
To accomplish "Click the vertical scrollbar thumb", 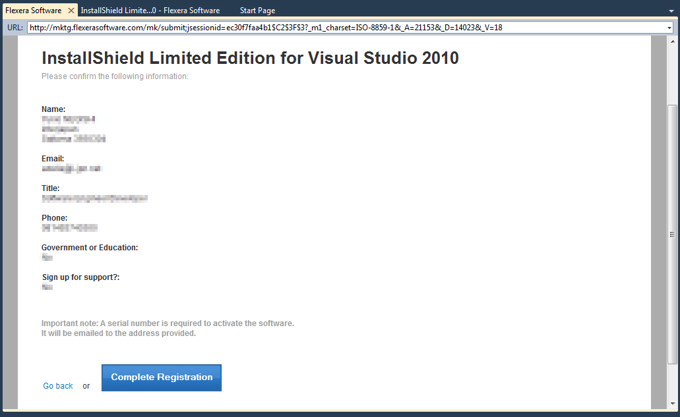I will pos(672,235).
